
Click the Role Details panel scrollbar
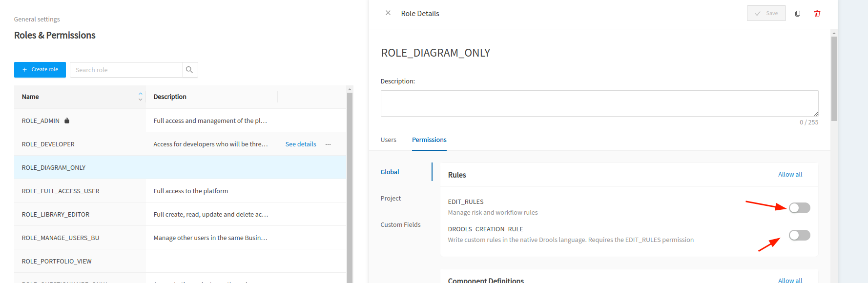pyautogui.click(x=834, y=78)
